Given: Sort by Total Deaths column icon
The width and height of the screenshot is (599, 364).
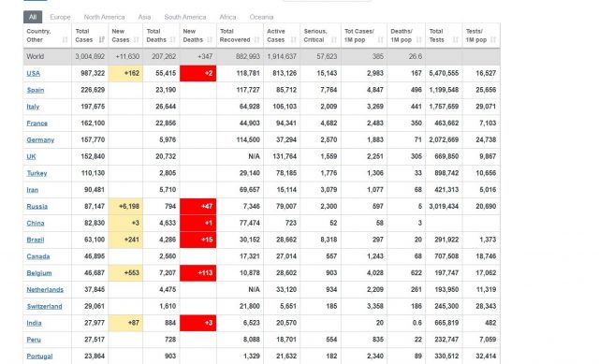Looking at the screenshot, I should coord(172,39).
